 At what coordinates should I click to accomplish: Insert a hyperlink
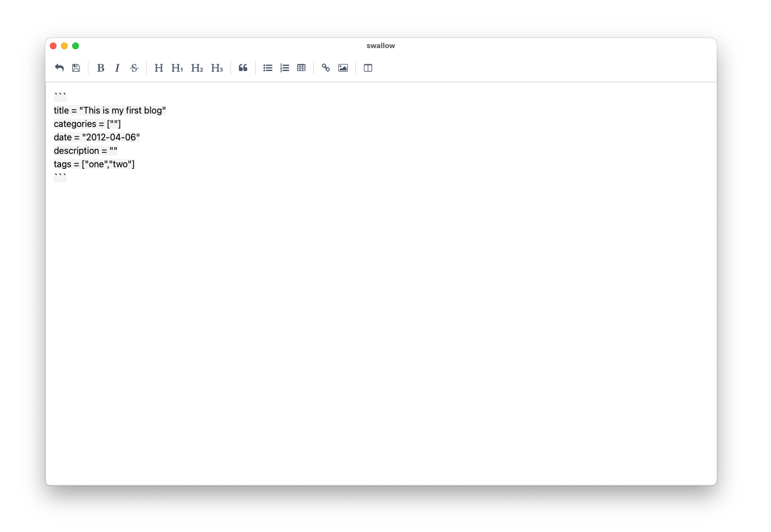point(326,68)
